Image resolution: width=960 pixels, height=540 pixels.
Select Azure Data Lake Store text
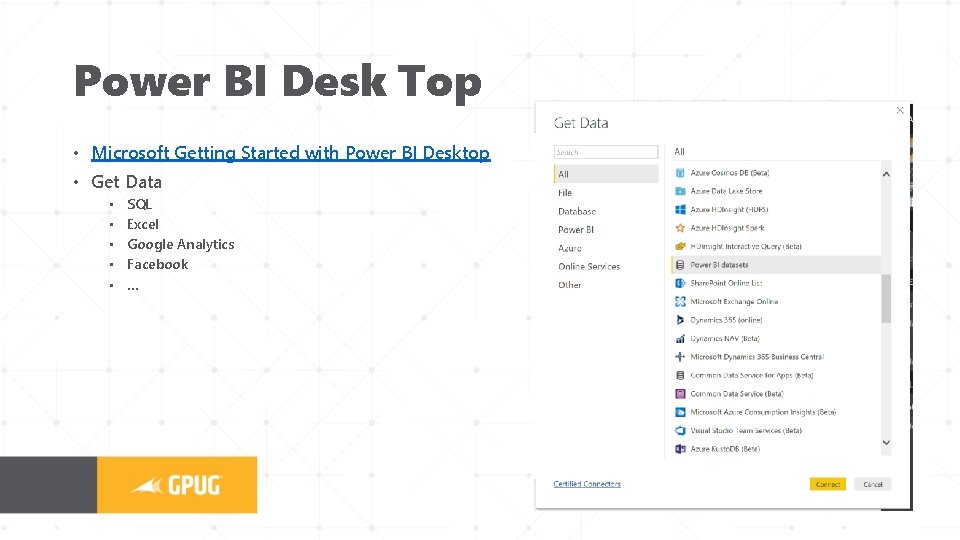tap(726, 191)
